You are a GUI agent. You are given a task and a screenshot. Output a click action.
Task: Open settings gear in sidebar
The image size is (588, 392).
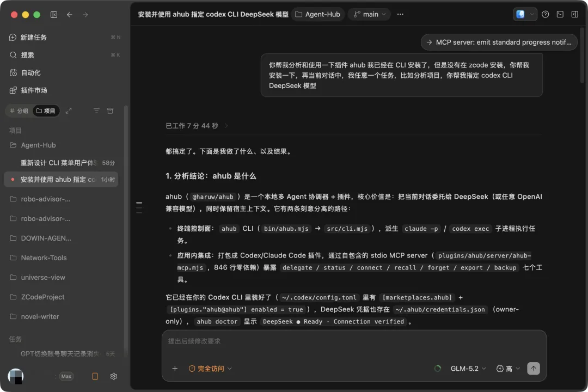[x=114, y=376]
